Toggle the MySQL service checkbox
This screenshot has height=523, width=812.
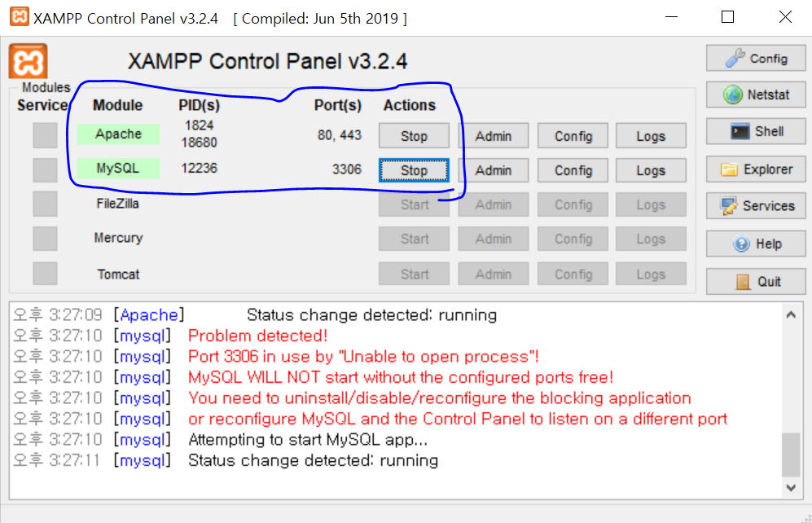pyautogui.click(x=45, y=169)
